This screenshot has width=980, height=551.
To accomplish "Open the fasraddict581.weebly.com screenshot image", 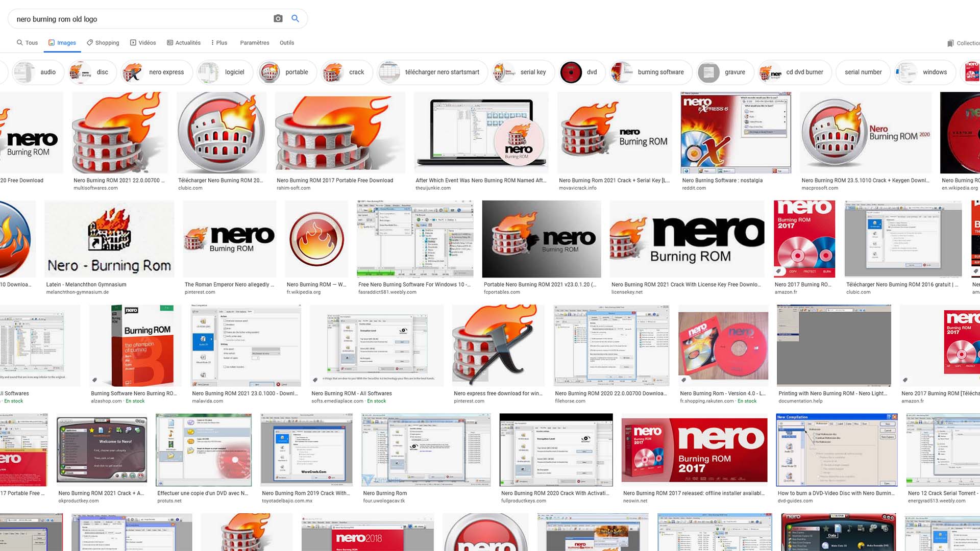I will pyautogui.click(x=415, y=239).
